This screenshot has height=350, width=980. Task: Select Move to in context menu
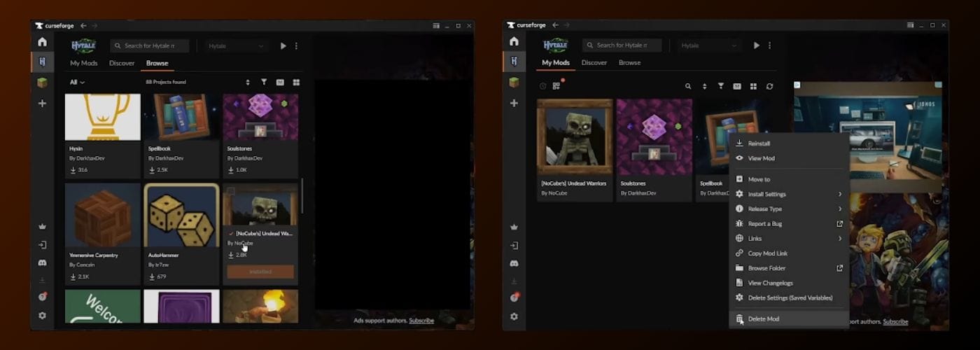click(x=789, y=179)
